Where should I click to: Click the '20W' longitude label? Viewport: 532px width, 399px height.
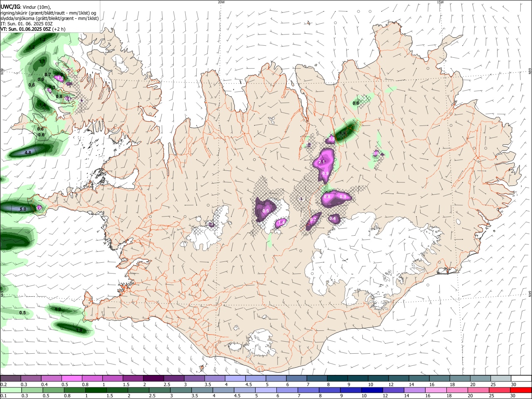point(221,2)
